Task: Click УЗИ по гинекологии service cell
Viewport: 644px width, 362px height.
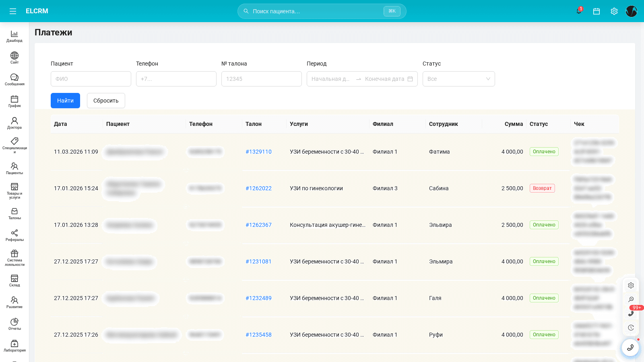Action: (x=316, y=188)
